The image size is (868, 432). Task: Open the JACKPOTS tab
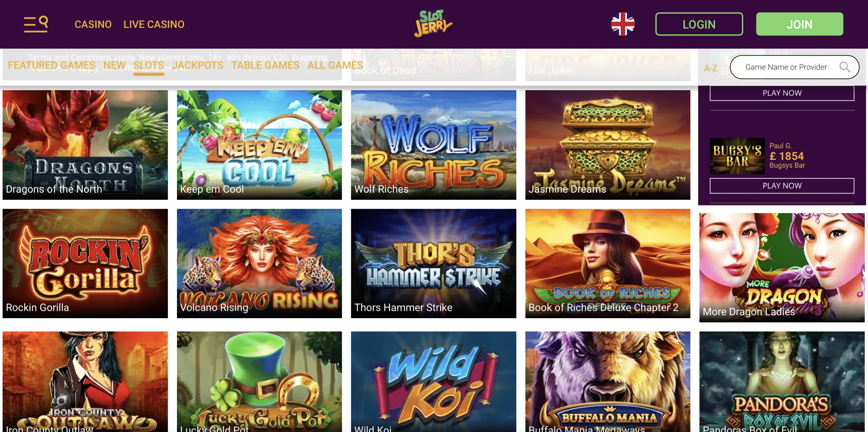pyautogui.click(x=198, y=65)
